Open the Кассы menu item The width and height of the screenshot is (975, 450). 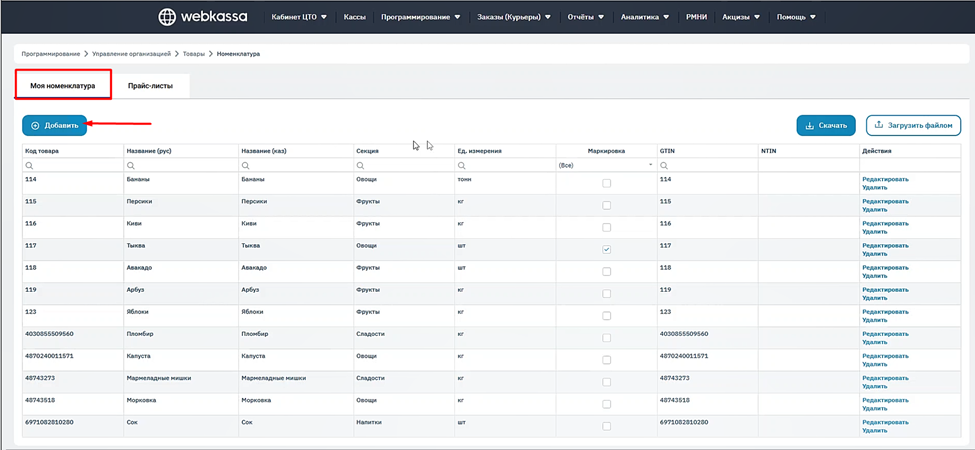tap(354, 17)
